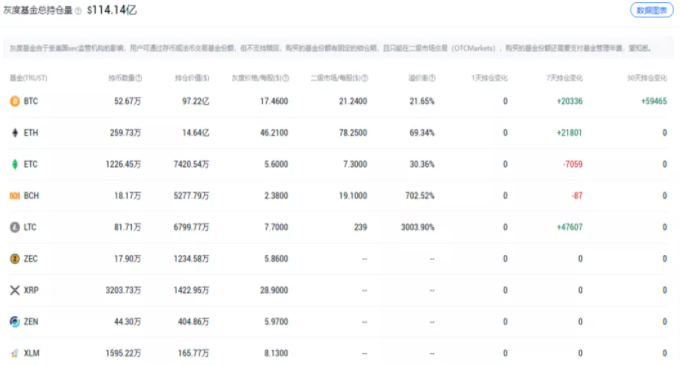Click BCH 7-day change -87

pyautogui.click(x=577, y=196)
